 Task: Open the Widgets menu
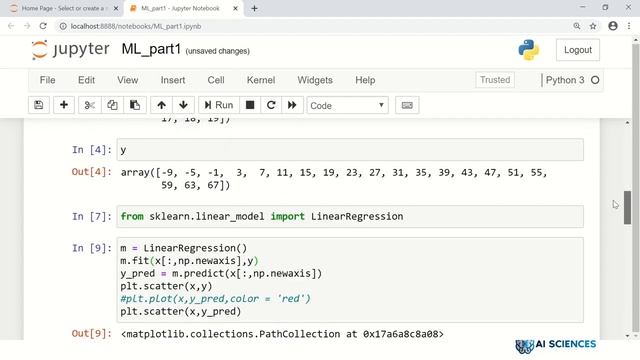[315, 80]
